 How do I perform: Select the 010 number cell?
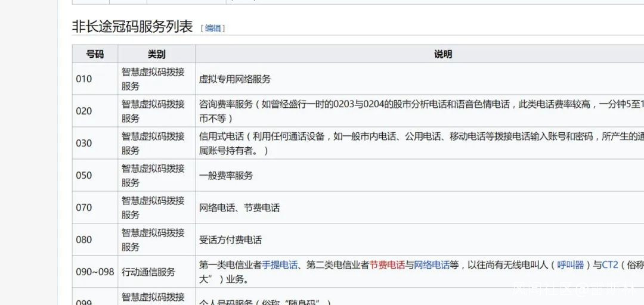(95, 79)
